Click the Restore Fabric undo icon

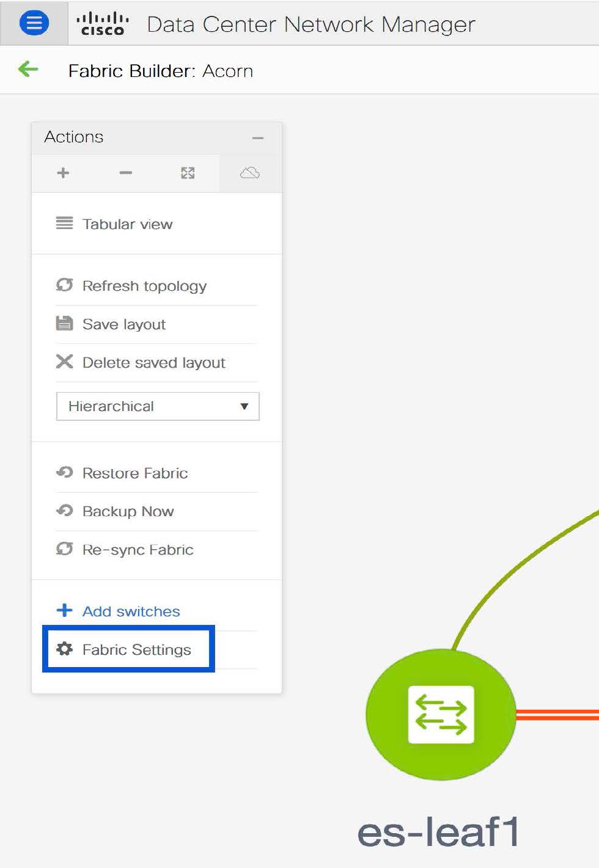coord(64,472)
